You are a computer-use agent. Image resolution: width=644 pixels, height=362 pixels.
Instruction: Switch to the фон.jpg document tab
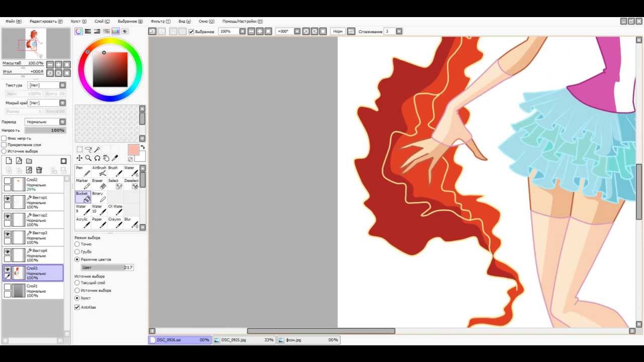tap(308, 340)
